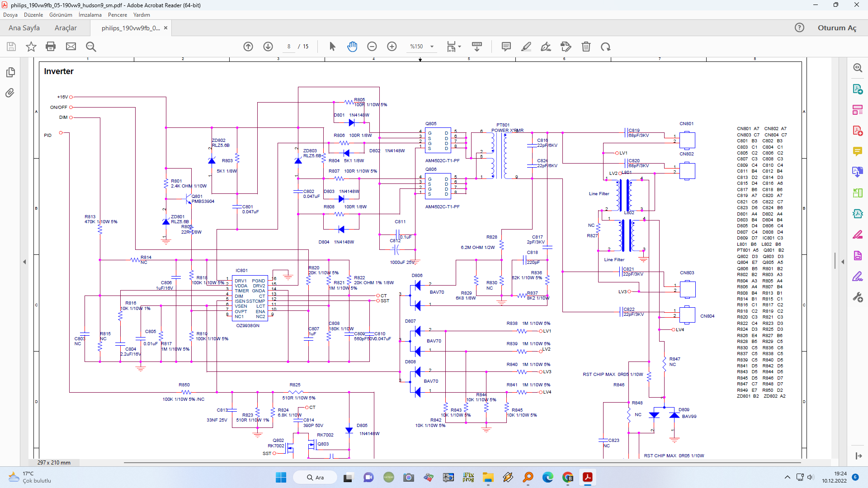This screenshot has height=488, width=868.
Task: Select the Hand pan tool
Action: point(352,47)
